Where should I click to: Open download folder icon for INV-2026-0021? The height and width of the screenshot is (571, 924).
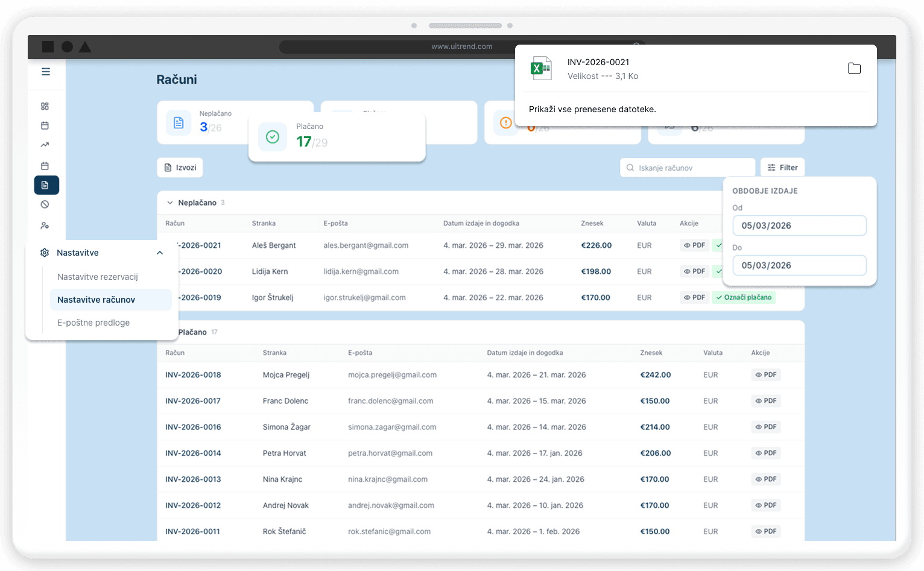pos(854,69)
